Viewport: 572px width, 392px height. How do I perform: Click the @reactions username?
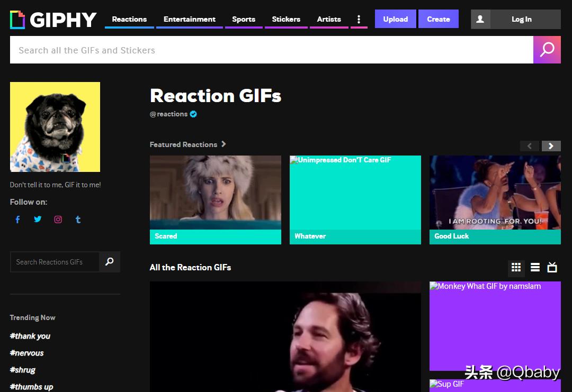coord(168,114)
